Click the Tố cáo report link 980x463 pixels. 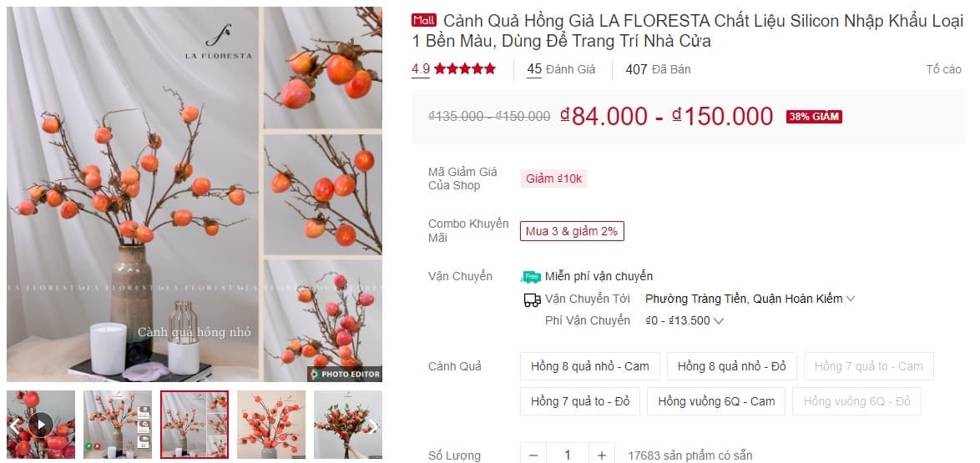[944, 69]
